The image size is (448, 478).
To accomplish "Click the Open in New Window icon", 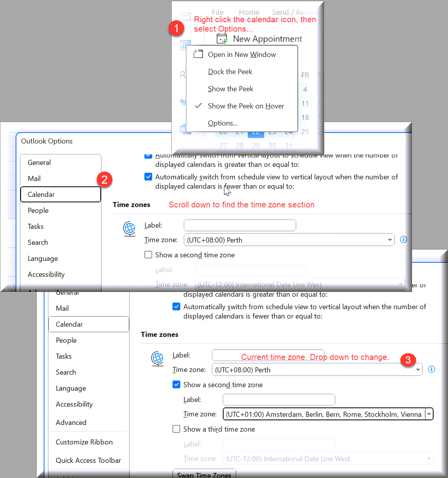I will (198, 55).
